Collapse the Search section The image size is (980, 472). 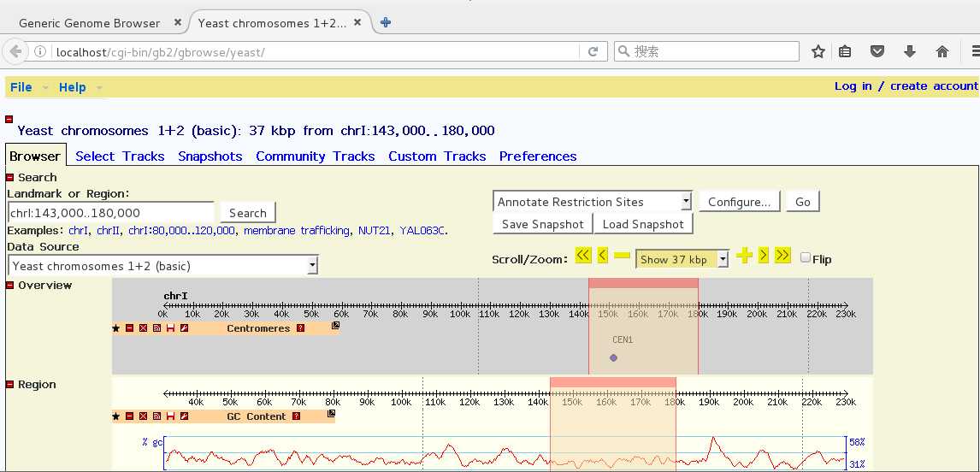click(10, 178)
